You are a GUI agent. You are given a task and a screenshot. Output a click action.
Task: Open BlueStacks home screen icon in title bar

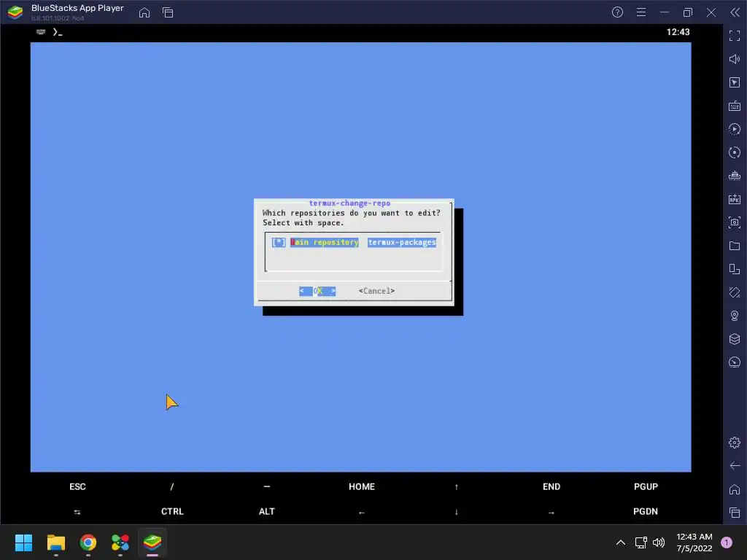(144, 12)
